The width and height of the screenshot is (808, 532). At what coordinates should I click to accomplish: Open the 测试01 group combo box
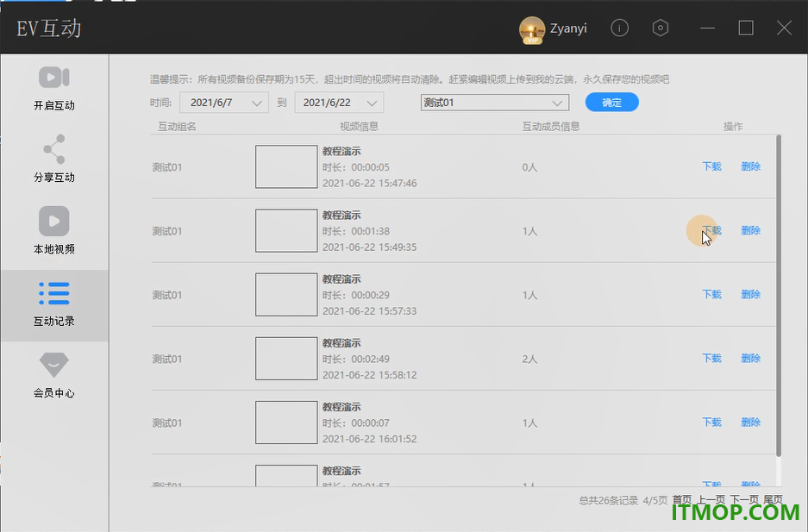click(x=495, y=103)
